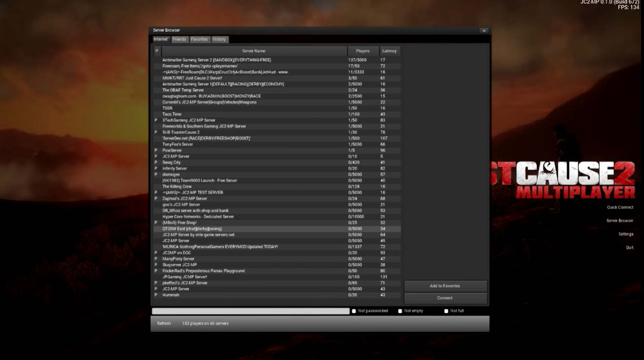Select the Freeroam, Free Items server row

pyautogui.click(x=277, y=66)
